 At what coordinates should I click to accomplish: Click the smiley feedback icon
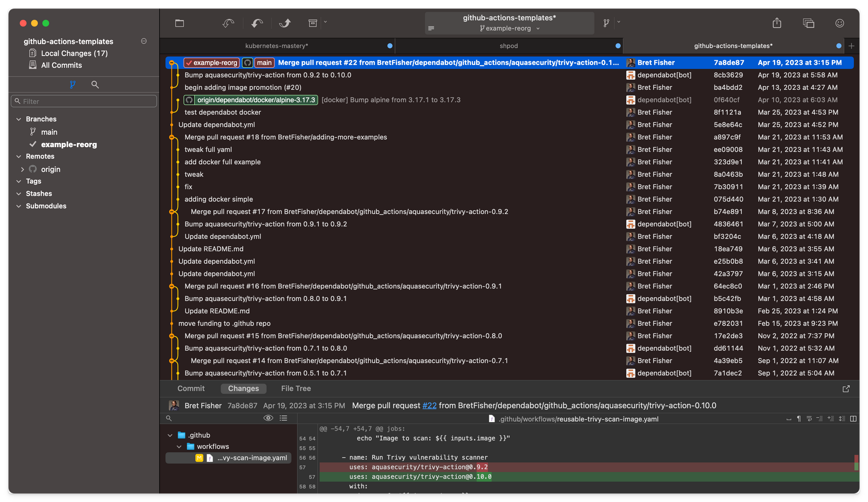[x=839, y=23]
